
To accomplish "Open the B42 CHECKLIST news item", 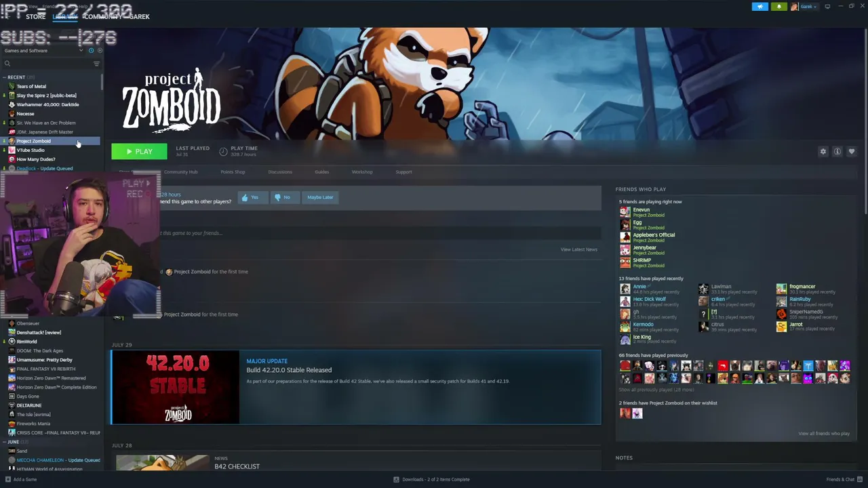I will pos(237,466).
